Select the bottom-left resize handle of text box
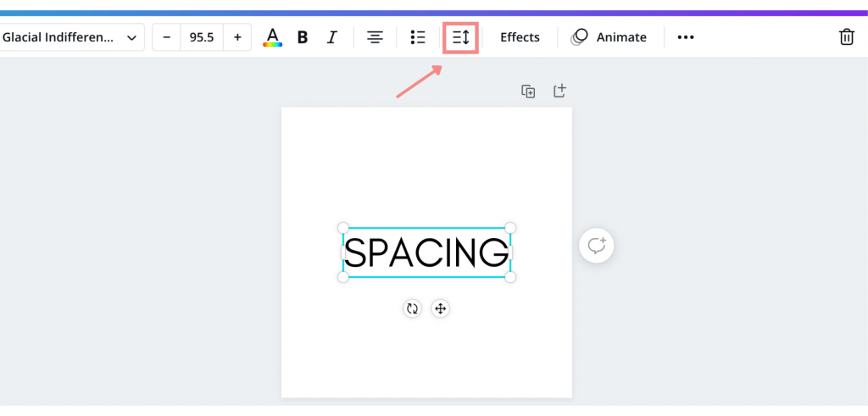This screenshot has height=416, width=868. [x=343, y=277]
